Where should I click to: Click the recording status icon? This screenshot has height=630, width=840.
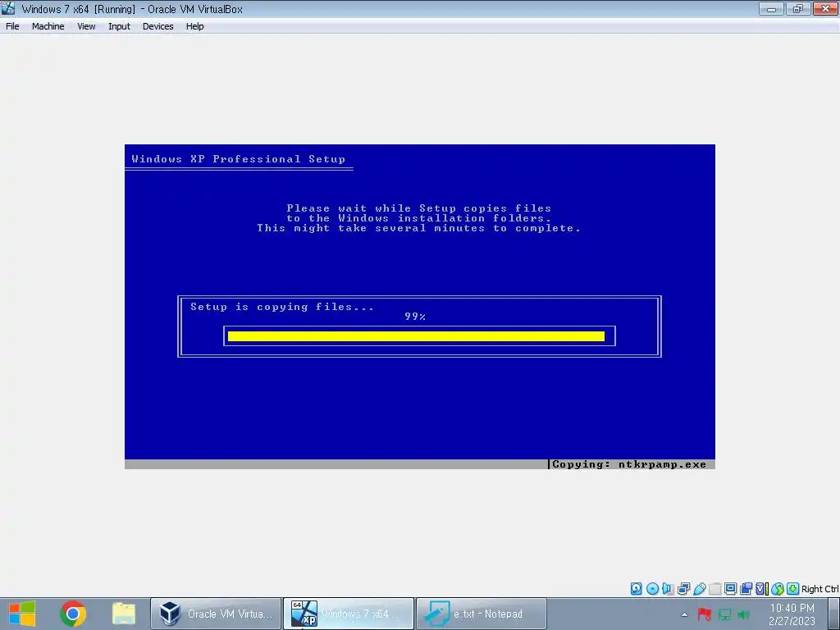click(x=746, y=589)
